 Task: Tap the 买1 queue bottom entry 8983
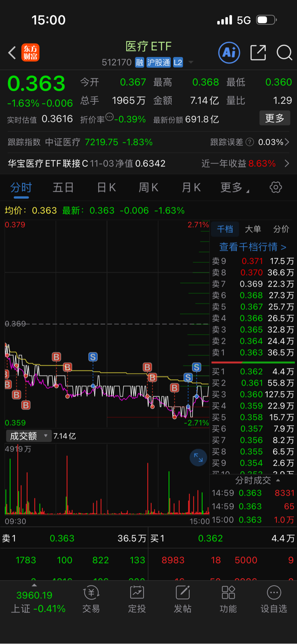(x=173, y=560)
